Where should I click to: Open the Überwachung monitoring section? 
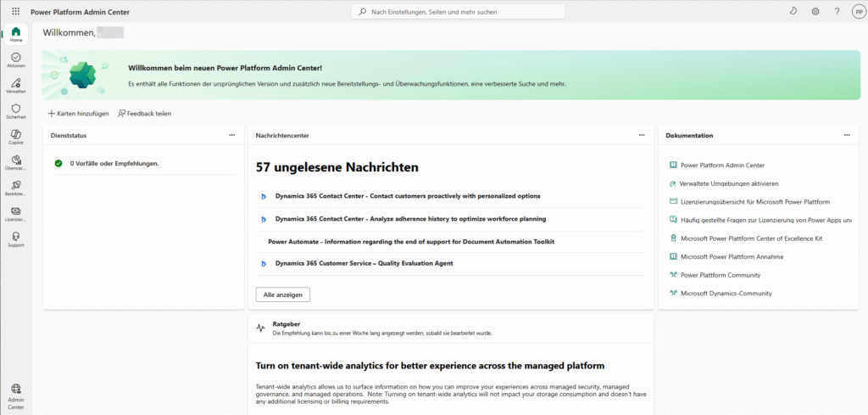coord(16,163)
